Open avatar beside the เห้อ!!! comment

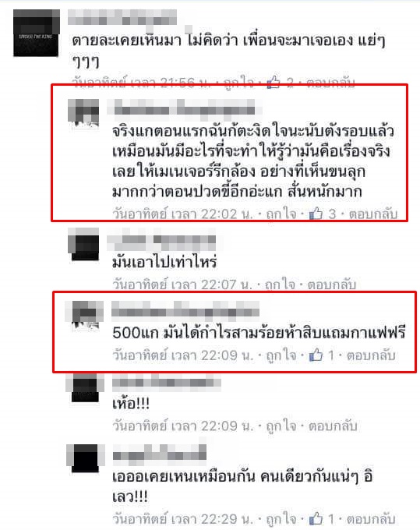(85, 387)
